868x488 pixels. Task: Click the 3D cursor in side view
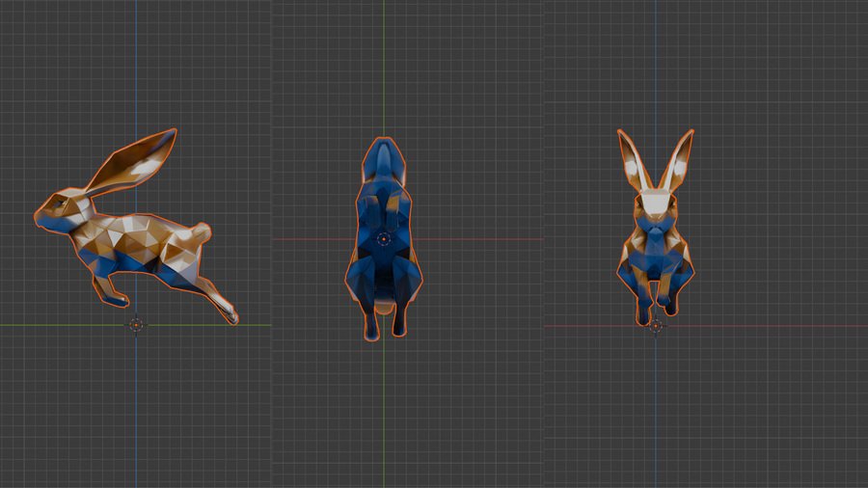click(136, 325)
